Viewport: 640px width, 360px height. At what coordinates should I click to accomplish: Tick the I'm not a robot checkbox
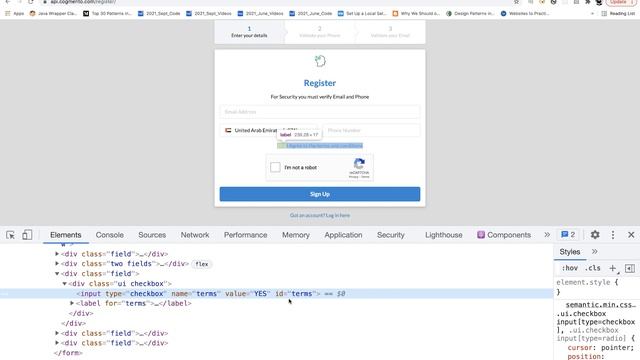tap(275, 167)
